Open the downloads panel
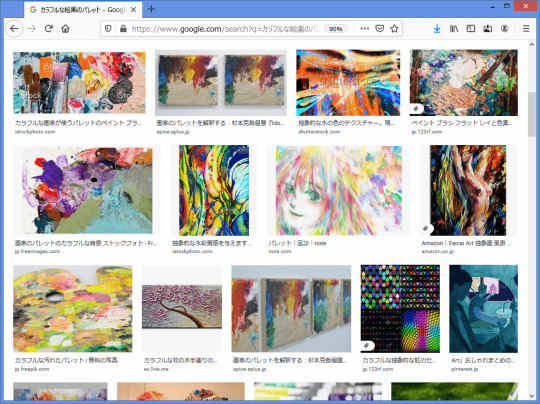The height and width of the screenshot is (404, 540). click(437, 29)
